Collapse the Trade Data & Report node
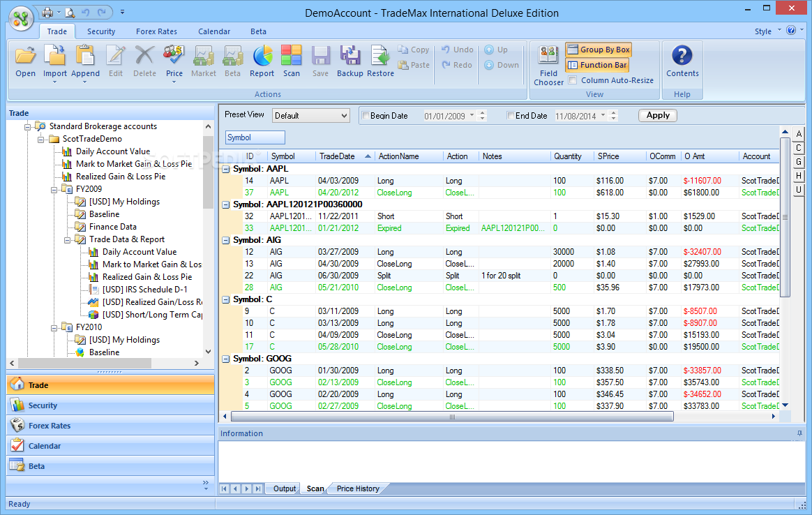This screenshot has width=812, height=515. point(68,240)
